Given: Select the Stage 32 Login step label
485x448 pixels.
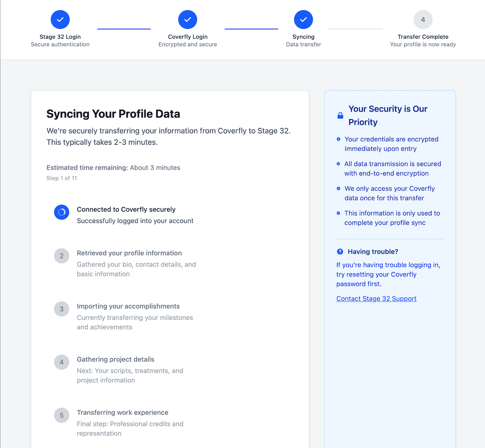Looking at the screenshot, I should [60, 37].
